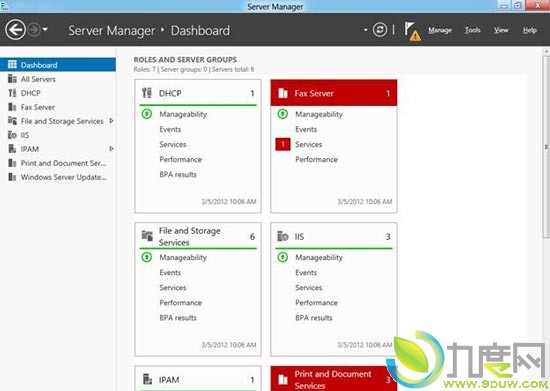Click the Fax Server Manageability status icon
Screen dimensions: 550x391
[283, 114]
